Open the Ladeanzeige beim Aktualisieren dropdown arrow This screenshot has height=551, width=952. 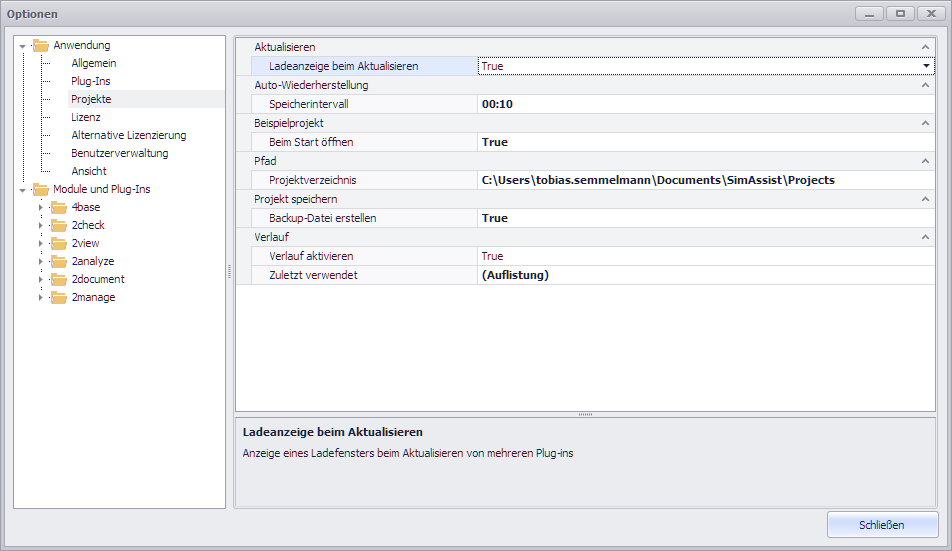click(x=926, y=66)
